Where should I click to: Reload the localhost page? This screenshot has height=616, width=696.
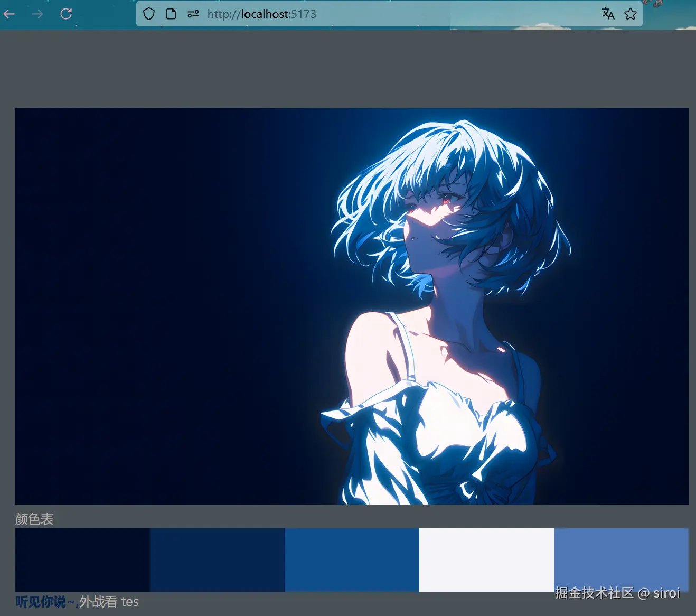(x=65, y=14)
